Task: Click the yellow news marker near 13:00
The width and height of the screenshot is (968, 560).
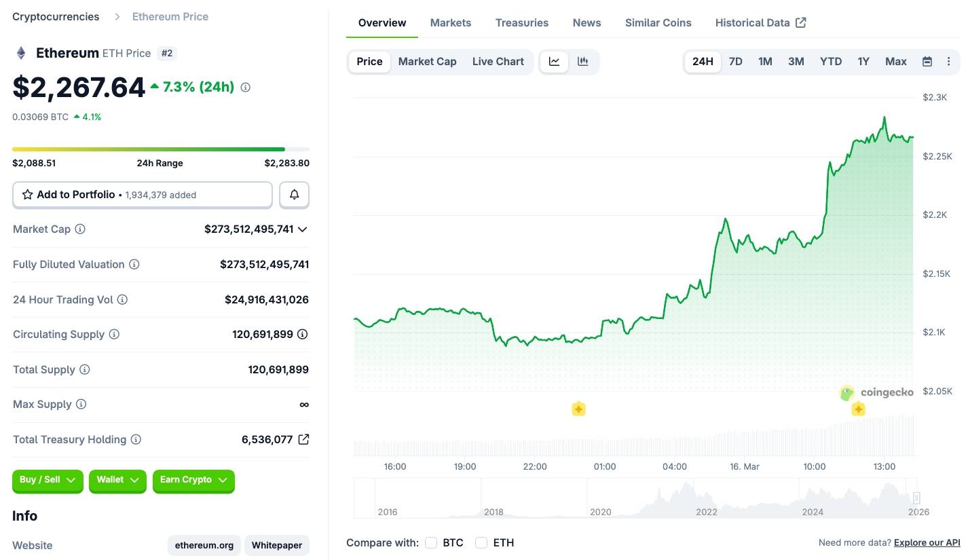Action: pyautogui.click(x=858, y=409)
